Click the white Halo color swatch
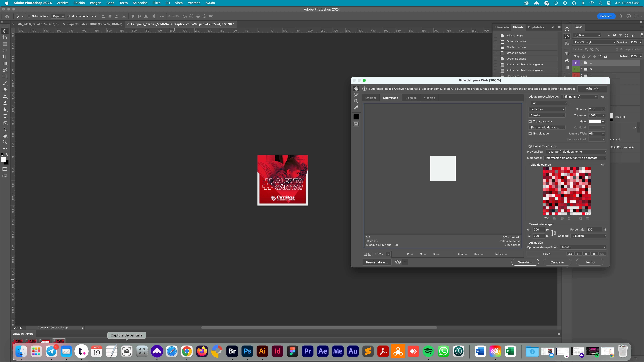The height and width of the screenshot is (362, 644). [594, 121]
